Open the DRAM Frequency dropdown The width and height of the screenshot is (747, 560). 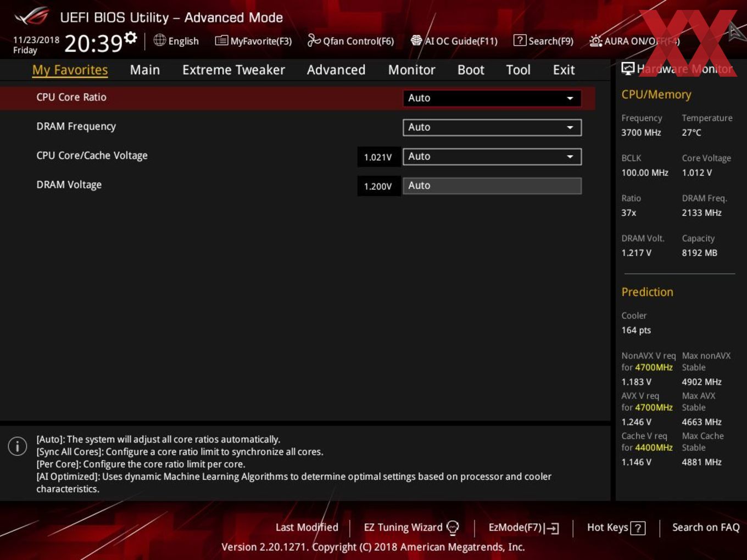point(492,127)
